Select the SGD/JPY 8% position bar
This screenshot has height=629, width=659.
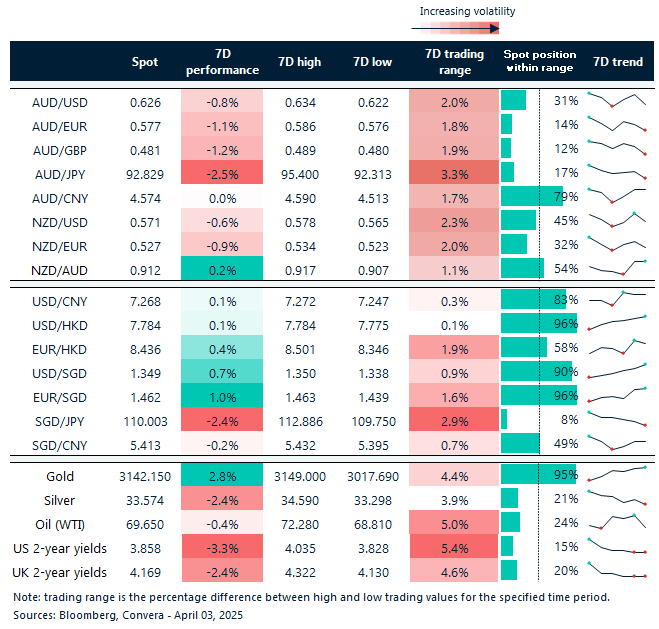coord(504,419)
